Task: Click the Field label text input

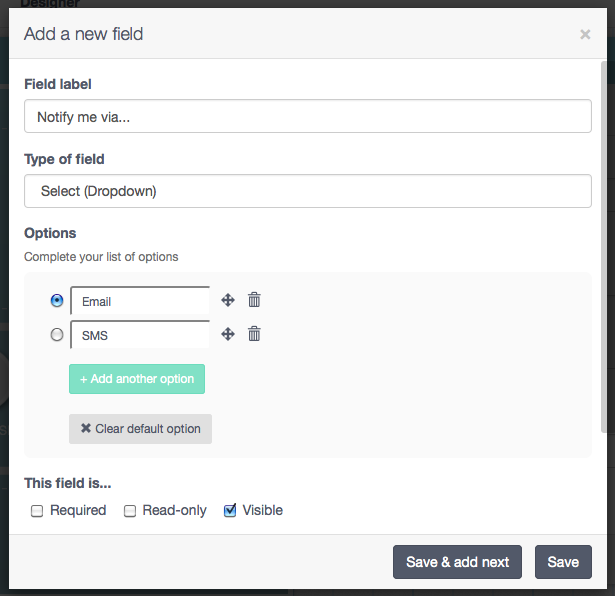Action: (308, 116)
